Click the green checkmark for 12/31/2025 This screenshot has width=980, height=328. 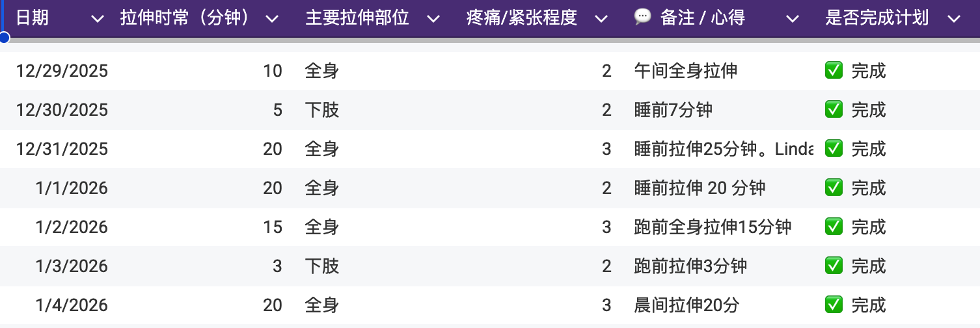coord(834,148)
